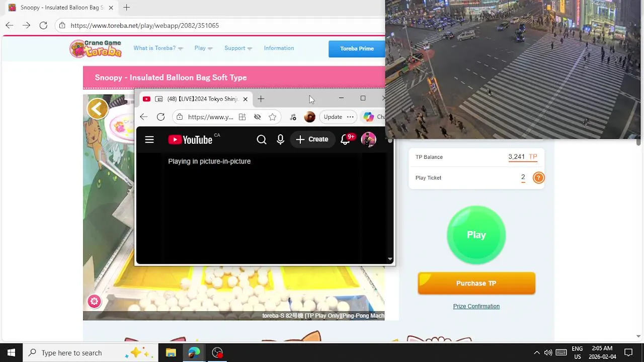Viewport: 644px width, 362px height.
Task: Select the LIVE 2024 Tokyo Shinjuku tab
Action: [195, 99]
